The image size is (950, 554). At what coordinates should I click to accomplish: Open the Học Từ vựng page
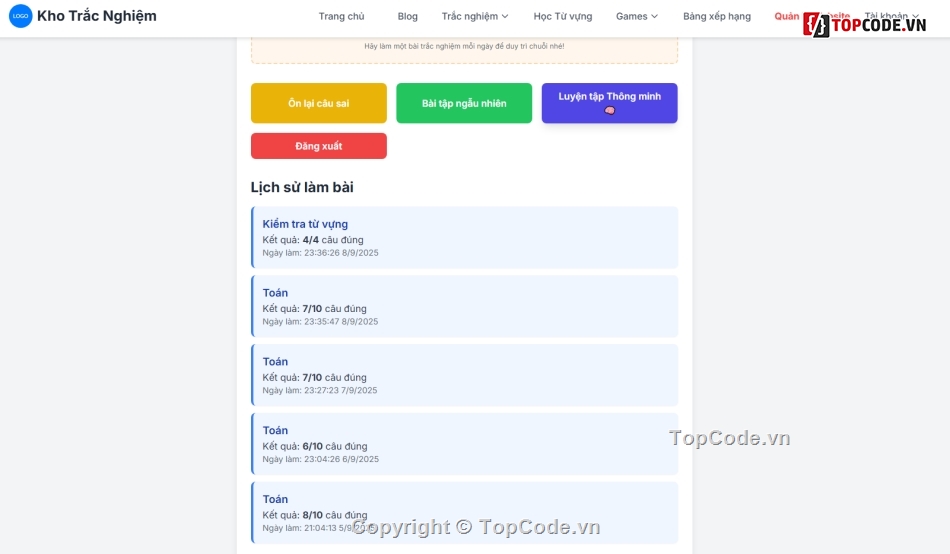click(x=562, y=16)
